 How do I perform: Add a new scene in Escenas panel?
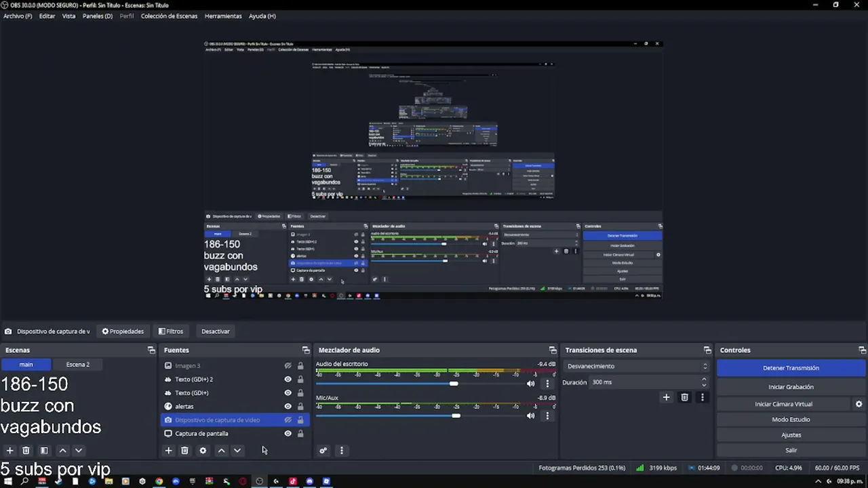[9, 450]
